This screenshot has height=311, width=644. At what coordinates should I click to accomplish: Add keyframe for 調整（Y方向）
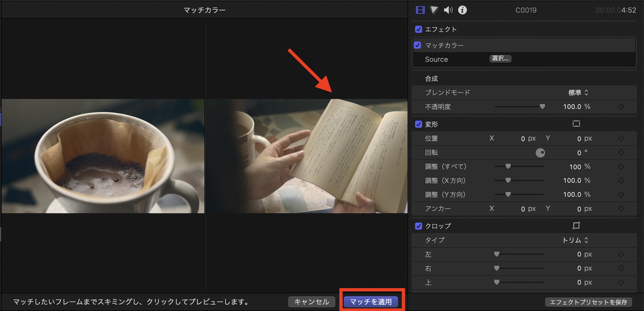(621, 195)
